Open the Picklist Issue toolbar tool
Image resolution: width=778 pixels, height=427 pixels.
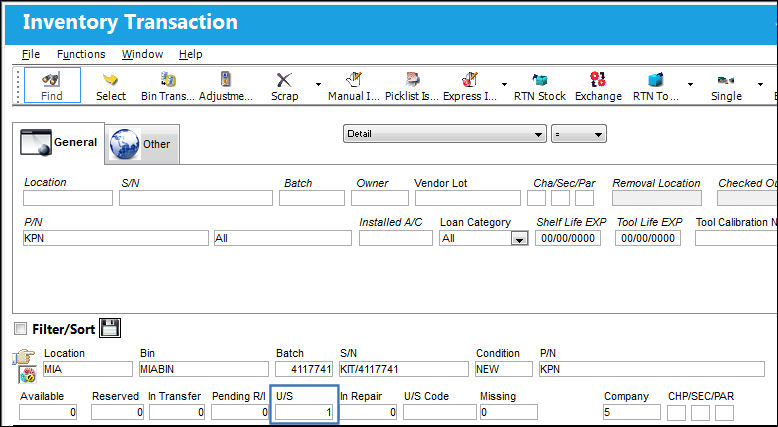click(x=412, y=85)
